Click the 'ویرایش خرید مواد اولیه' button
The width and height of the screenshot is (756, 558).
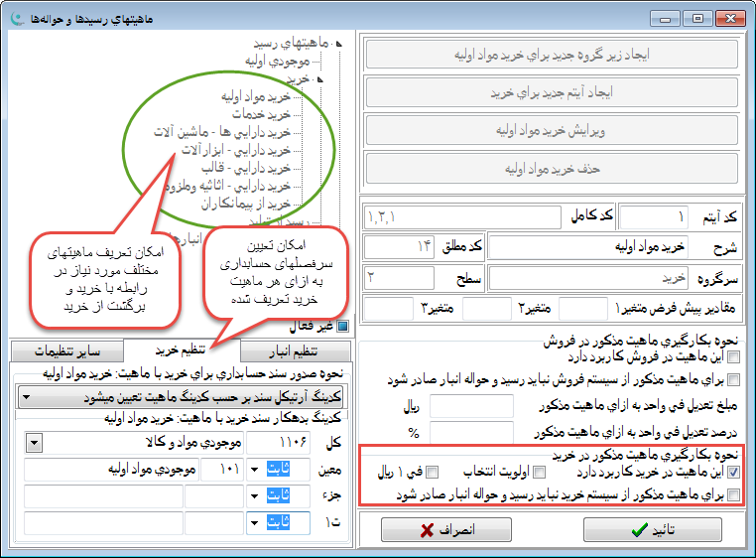click(x=554, y=130)
